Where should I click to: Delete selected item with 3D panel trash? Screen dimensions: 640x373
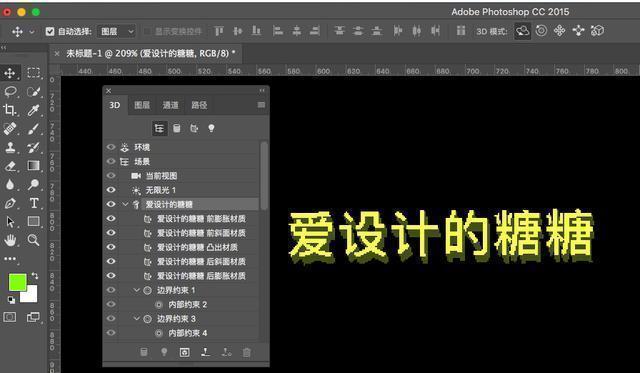coord(247,352)
